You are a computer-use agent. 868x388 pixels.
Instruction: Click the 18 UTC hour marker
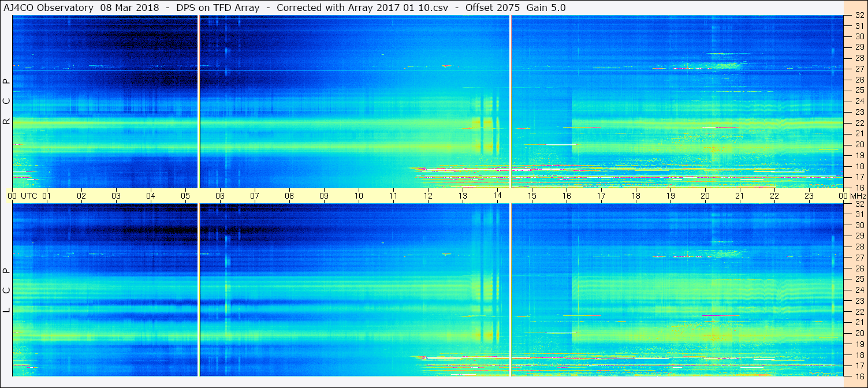[x=636, y=196]
